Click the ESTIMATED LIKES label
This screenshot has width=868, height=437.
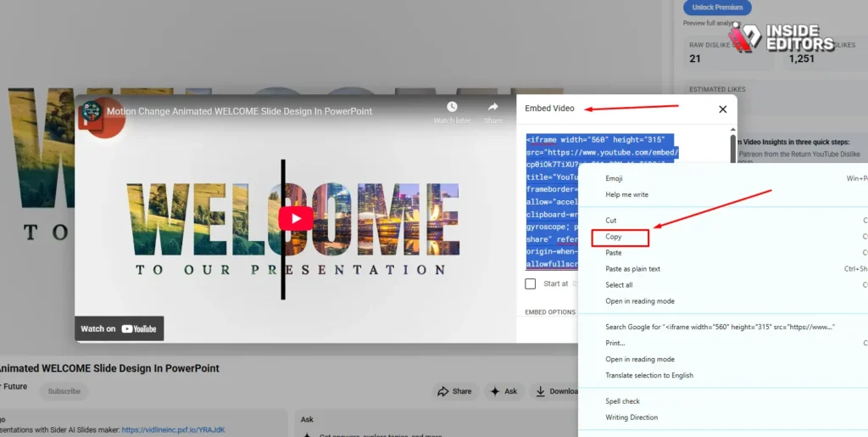pyautogui.click(x=717, y=89)
